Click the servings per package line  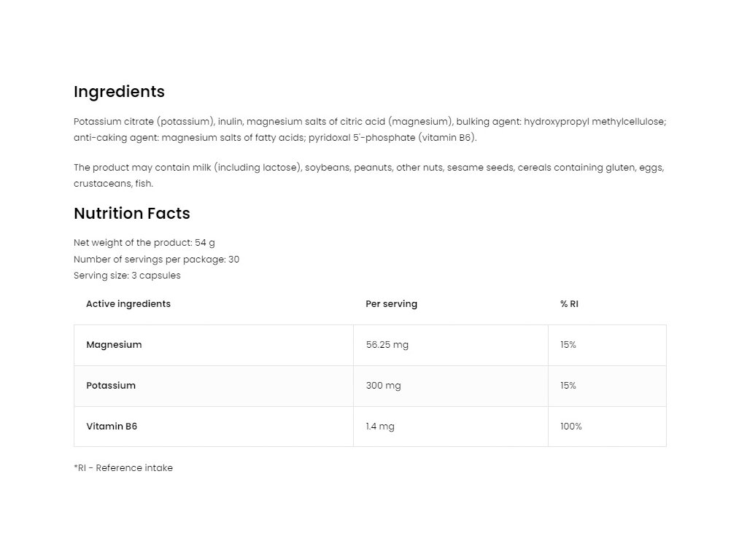pos(156,260)
